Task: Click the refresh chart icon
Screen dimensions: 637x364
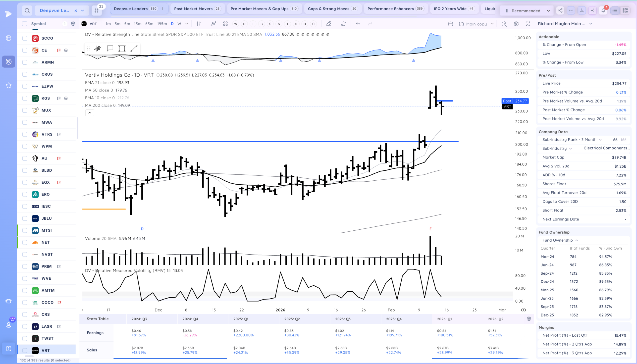Action: [x=343, y=24]
